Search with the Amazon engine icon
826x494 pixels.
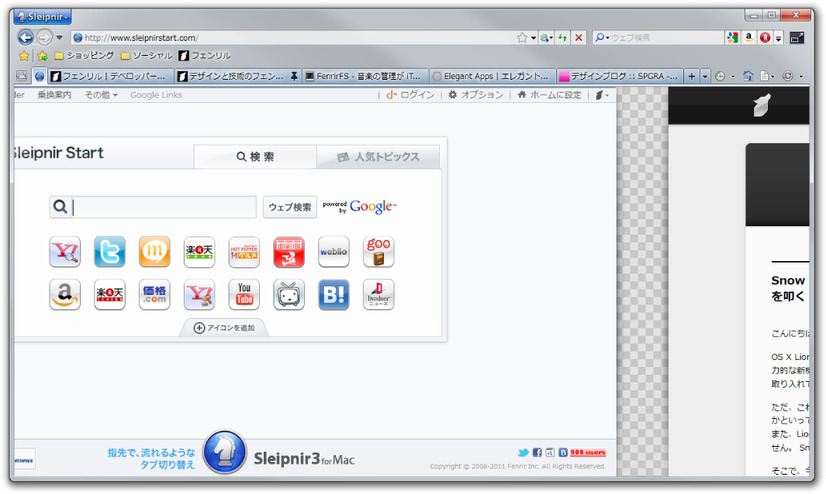(x=749, y=37)
